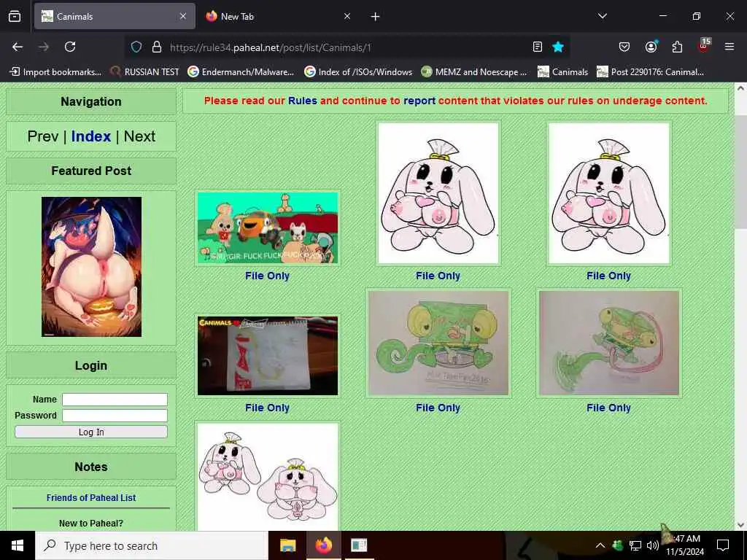Click the blue bookmark star icon

click(558, 47)
